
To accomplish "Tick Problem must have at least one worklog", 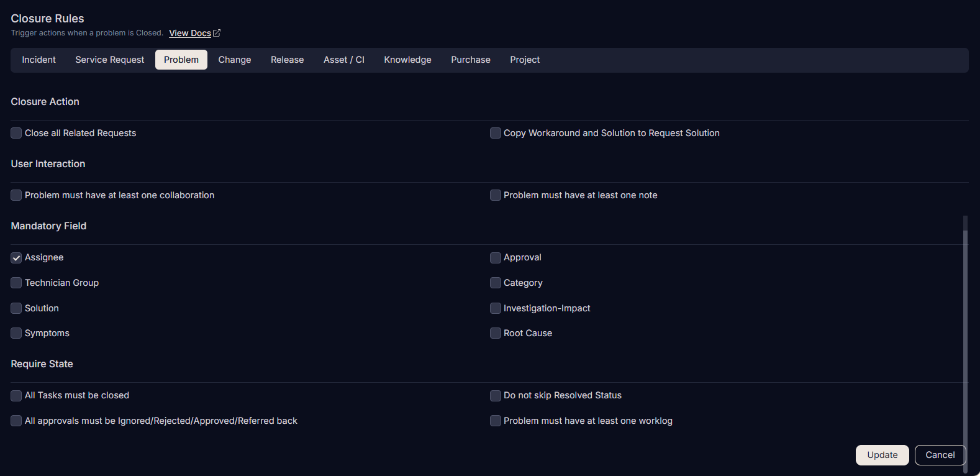I will 495,421.
